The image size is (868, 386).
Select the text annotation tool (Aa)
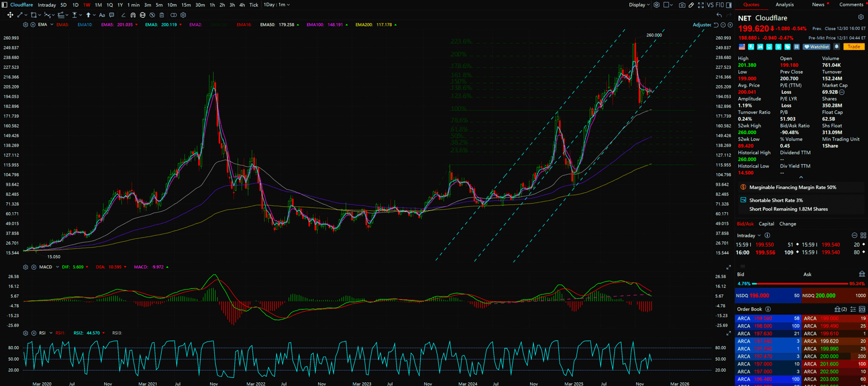[102, 15]
